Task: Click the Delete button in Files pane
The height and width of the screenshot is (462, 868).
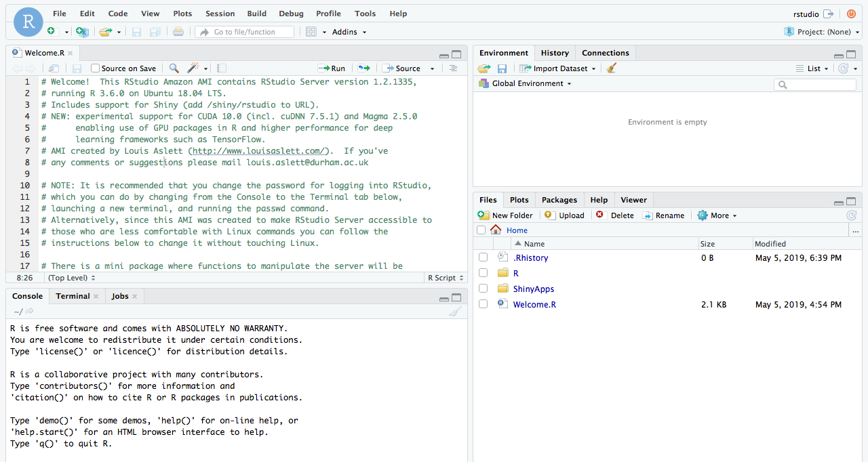Action: (614, 215)
